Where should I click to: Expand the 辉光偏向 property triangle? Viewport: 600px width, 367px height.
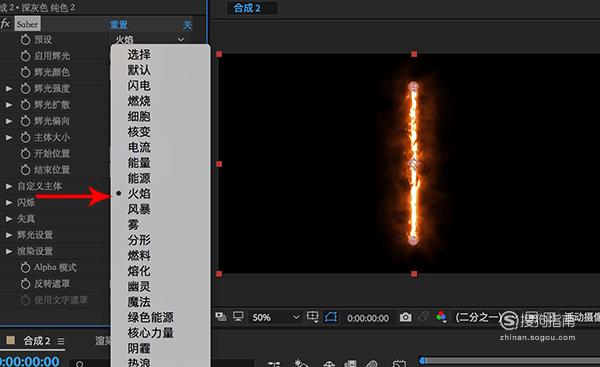point(9,121)
